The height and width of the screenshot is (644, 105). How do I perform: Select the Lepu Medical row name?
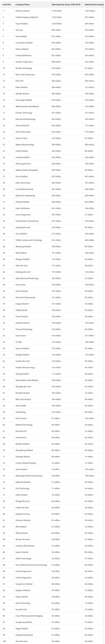click(31, 37)
